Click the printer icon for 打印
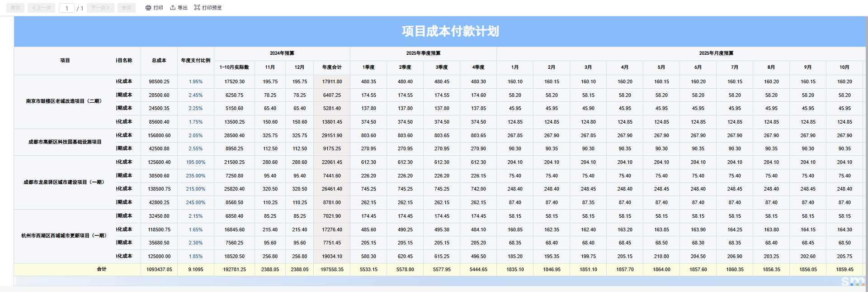868x292 pixels. tap(148, 8)
